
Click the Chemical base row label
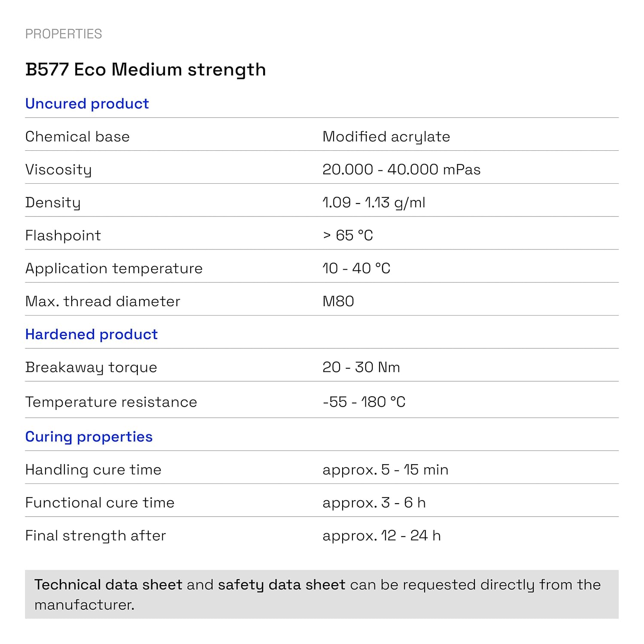(x=77, y=137)
